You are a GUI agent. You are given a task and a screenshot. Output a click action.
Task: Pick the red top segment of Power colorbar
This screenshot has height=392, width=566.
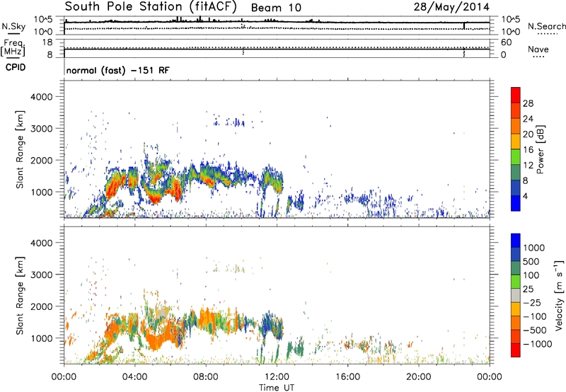click(x=516, y=95)
